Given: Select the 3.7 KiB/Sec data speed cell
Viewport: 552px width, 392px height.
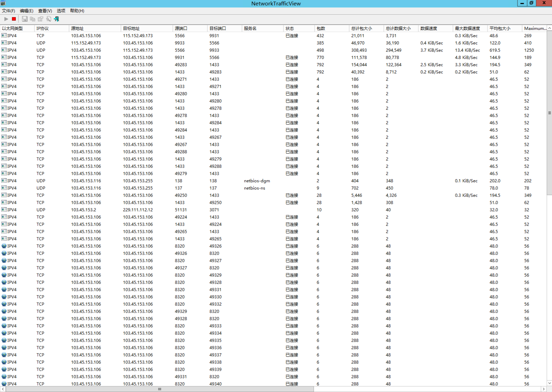Looking at the screenshot, I should coord(432,50).
